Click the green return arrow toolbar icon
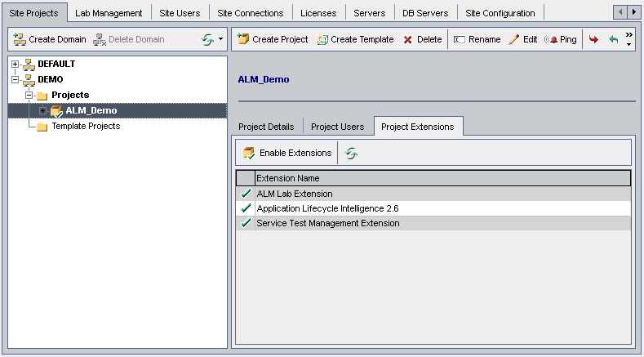 tap(614, 39)
